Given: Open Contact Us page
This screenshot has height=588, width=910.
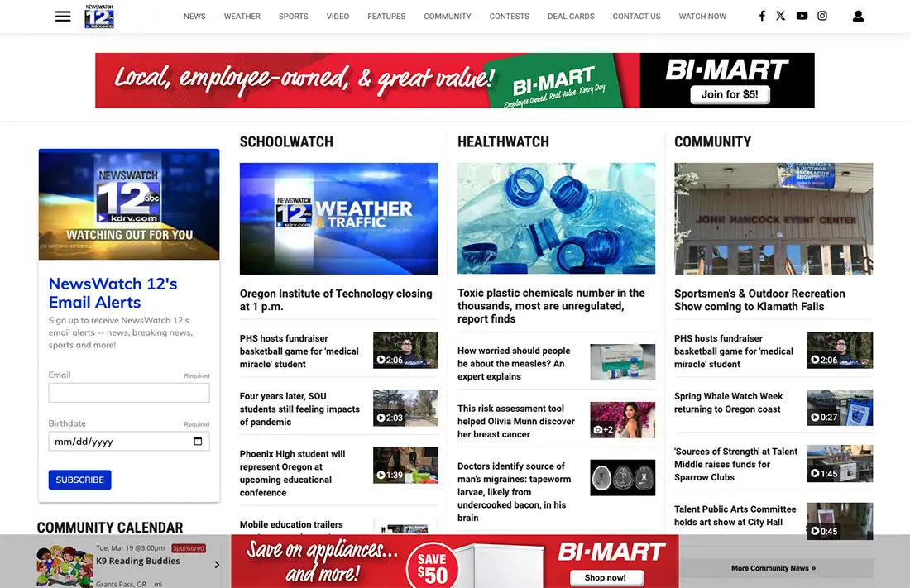Looking at the screenshot, I should 637,17.
